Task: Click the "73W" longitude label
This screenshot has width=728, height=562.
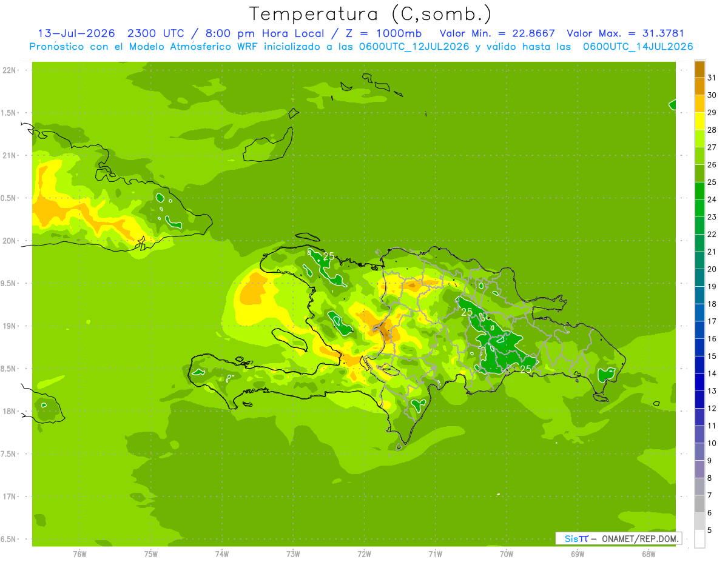Action: pyautogui.click(x=293, y=554)
